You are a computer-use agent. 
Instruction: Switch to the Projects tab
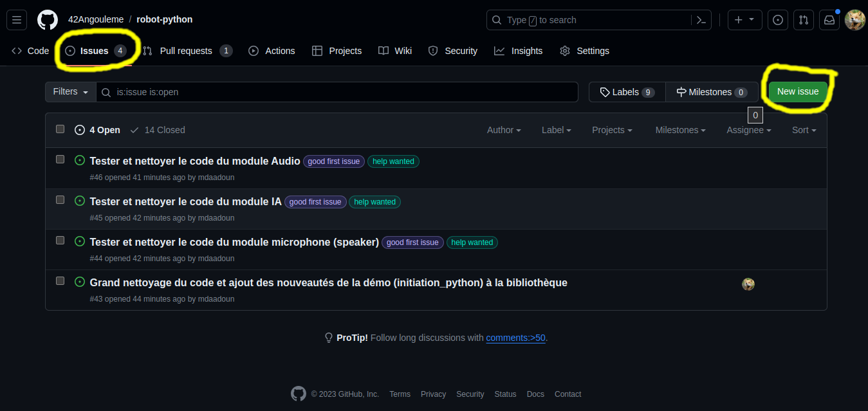coord(337,51)
